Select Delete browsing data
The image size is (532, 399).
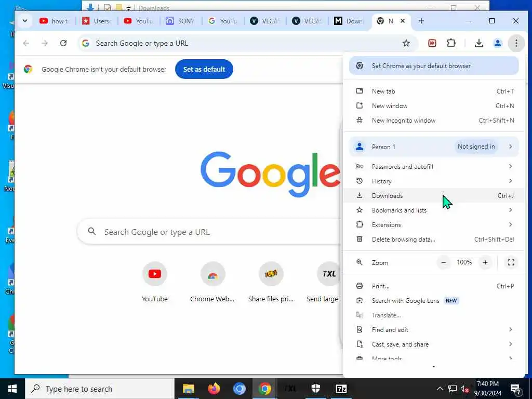tap(434, 240)
